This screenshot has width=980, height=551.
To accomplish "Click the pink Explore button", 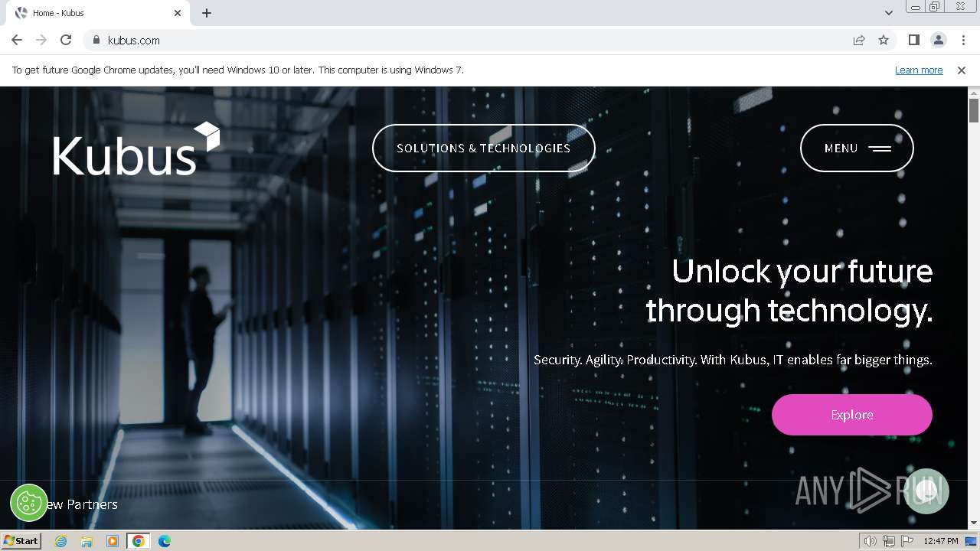I will 852,415.
